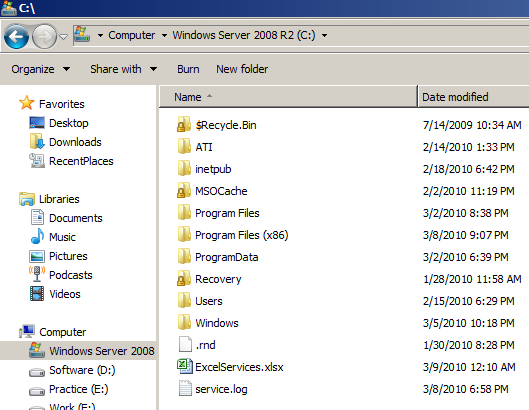This screenshot has width=529, height=410.
Task: Select the ExcelServices.xlsx Excel icon
Action: [185, 366]
